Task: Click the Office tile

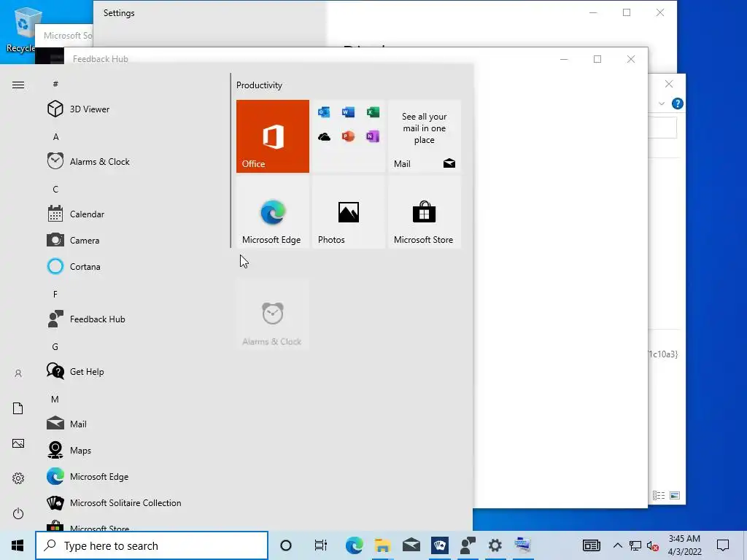Action: click(x=273, y=136)
